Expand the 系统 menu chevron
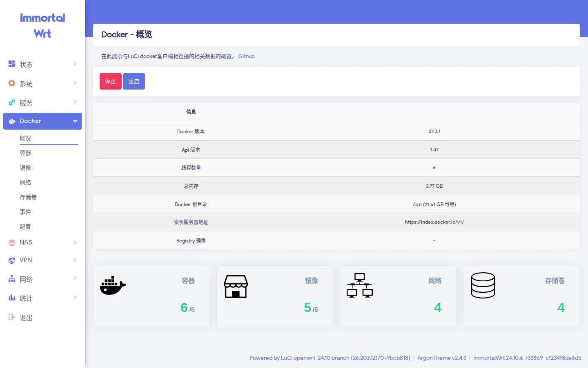The height and width of the screenshot is (368, 588). point(75,83)
